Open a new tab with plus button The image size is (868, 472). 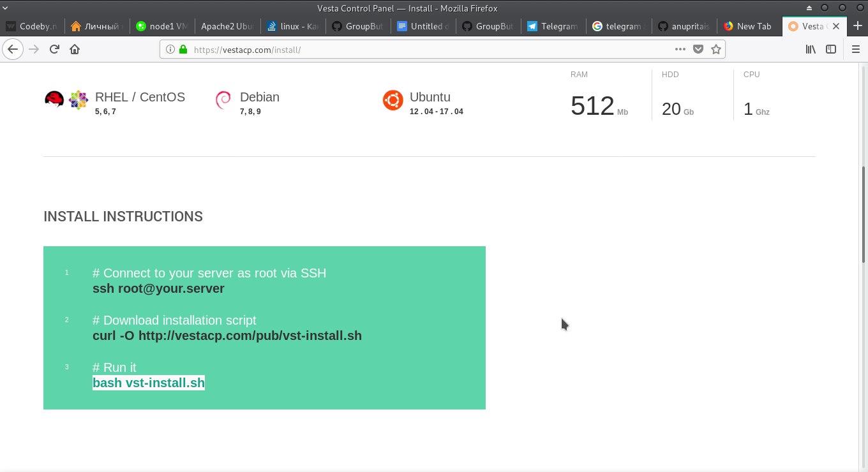857,26
